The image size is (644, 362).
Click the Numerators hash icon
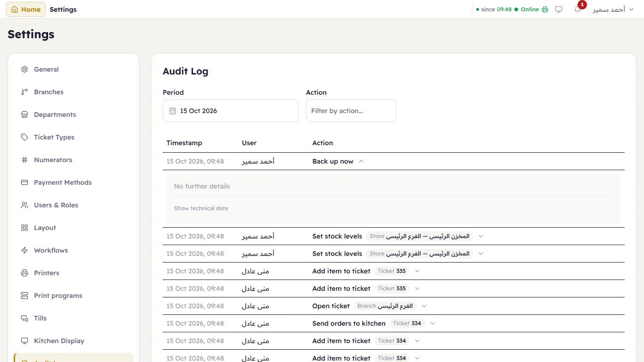coord(25,160)
